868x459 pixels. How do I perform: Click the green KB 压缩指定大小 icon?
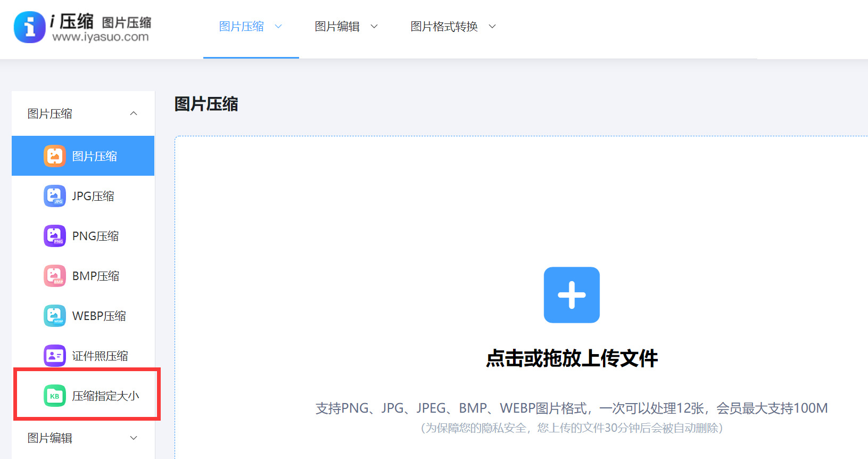coord(54,396)
